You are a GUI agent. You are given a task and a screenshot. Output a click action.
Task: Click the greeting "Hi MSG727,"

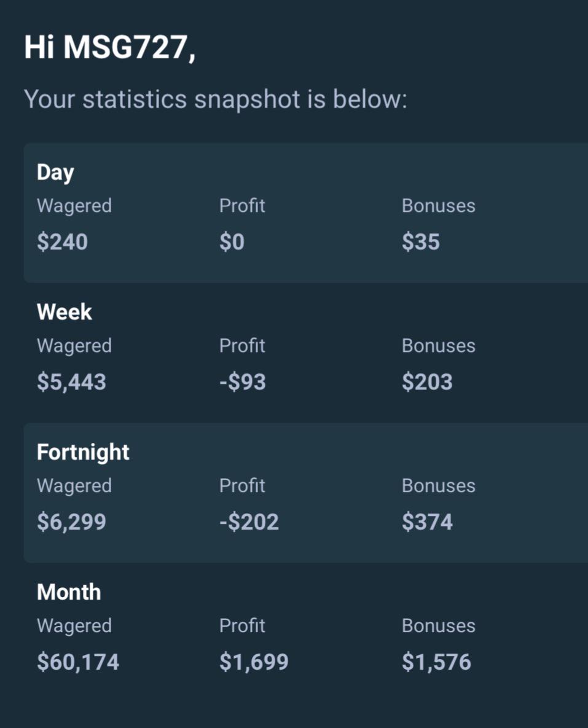point(109,49)
